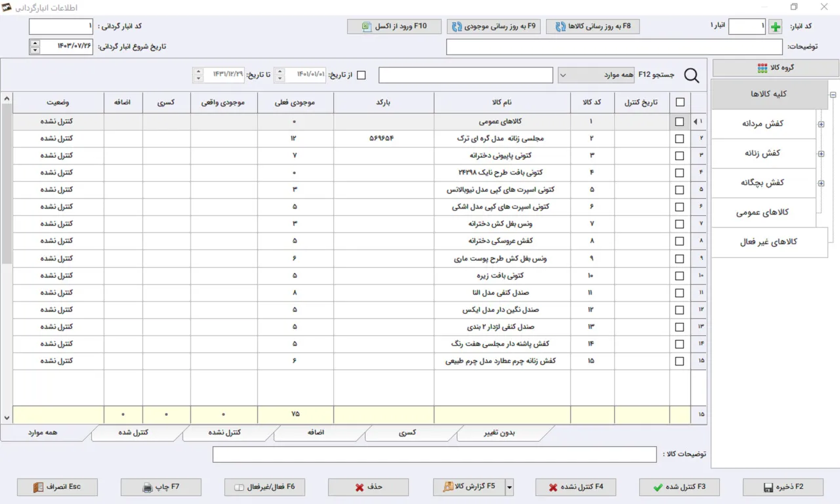Screen dimensions: 840x504
Task: Click toggle icon on F6 فعال/غیرفعال
Action: pos(240,488)
